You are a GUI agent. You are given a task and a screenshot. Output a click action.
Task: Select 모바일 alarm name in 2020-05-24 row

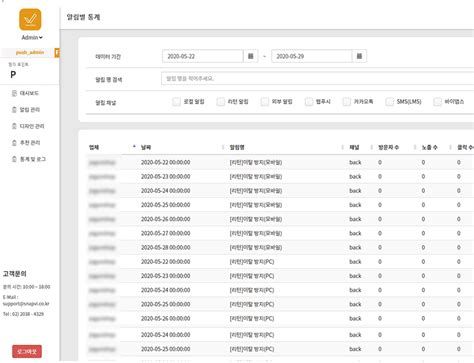[x=256, y=191]
